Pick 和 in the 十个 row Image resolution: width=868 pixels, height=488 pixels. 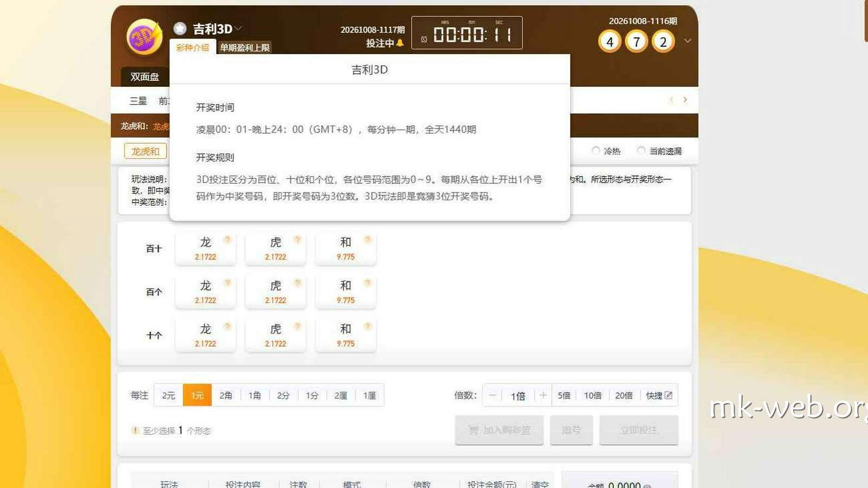pos(346,335)
